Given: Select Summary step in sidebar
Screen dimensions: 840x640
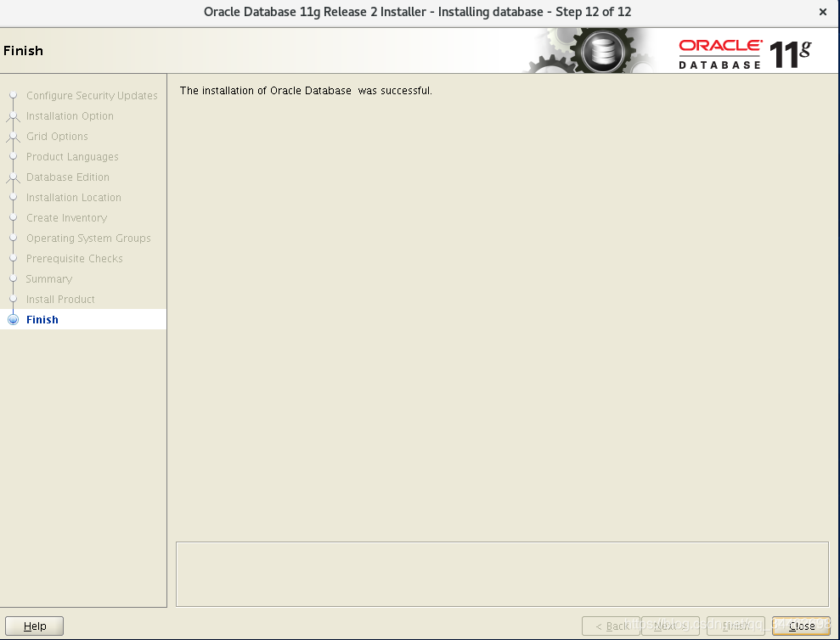Looking at the screenshot, I should 48,278.
